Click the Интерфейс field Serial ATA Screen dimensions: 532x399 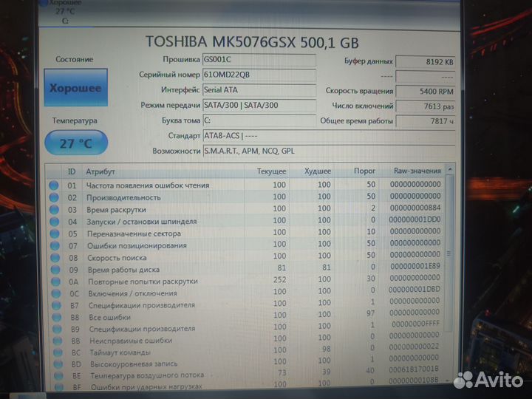[x=259, y=90]
